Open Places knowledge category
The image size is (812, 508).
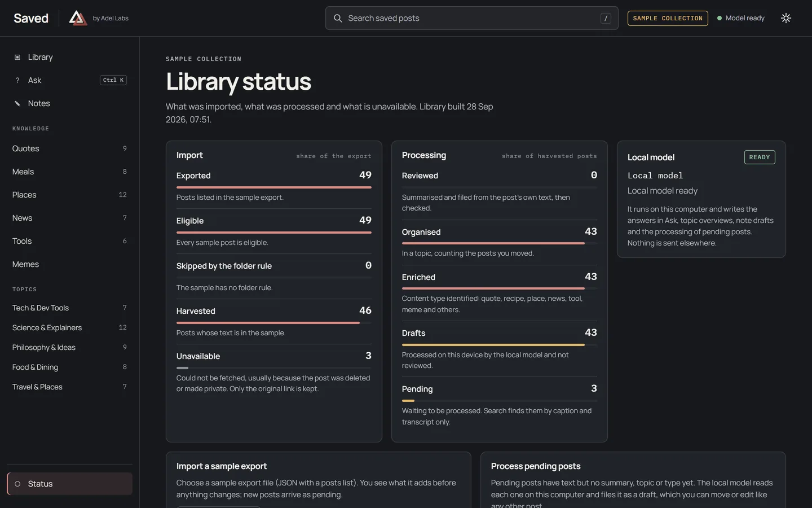click(x=69, y=195)
